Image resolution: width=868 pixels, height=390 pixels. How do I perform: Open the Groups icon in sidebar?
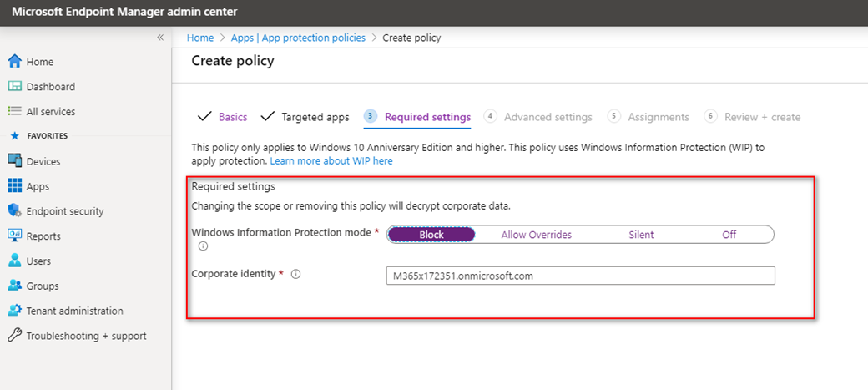14,286
